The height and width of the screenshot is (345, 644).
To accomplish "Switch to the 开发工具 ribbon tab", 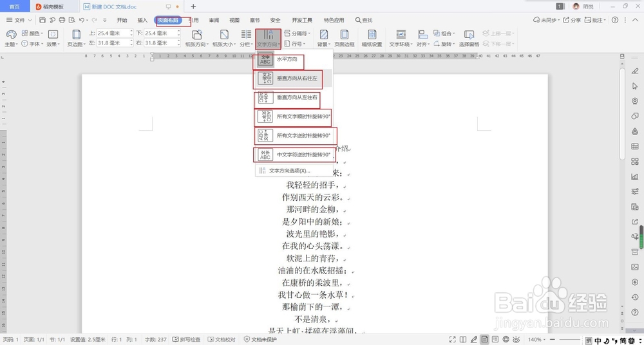I will [x=302, y=20].
